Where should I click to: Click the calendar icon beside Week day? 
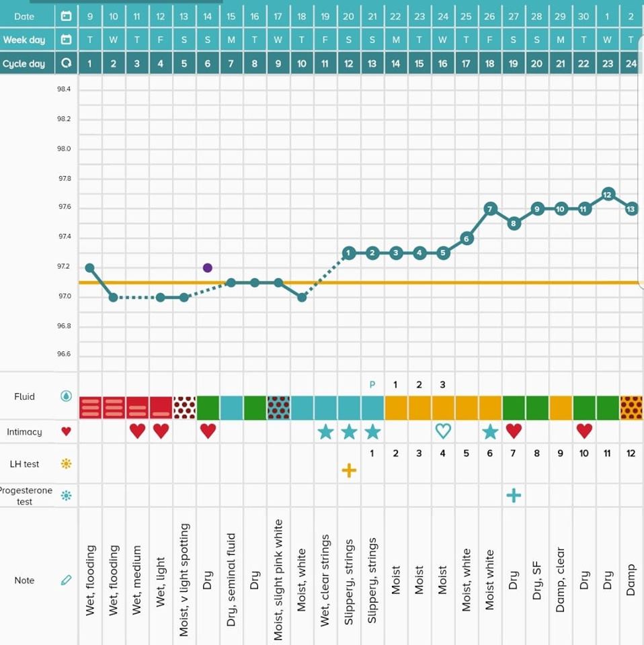click(x=66, y=40)
